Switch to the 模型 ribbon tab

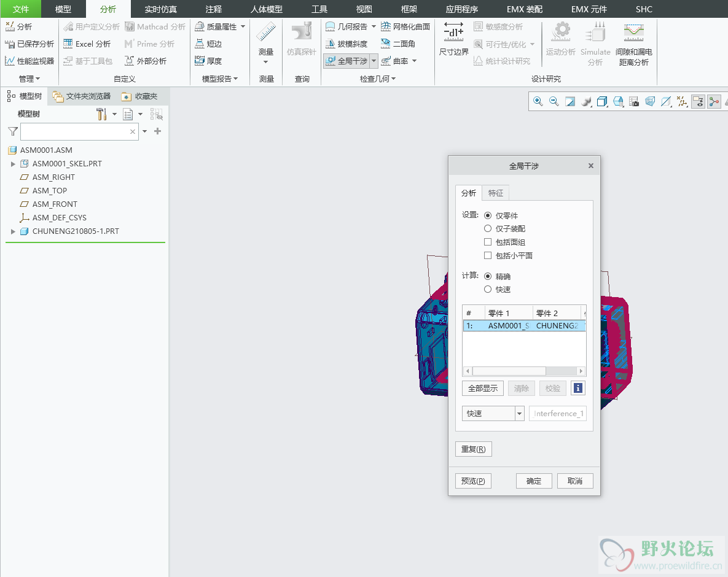(x=63, y=9)
